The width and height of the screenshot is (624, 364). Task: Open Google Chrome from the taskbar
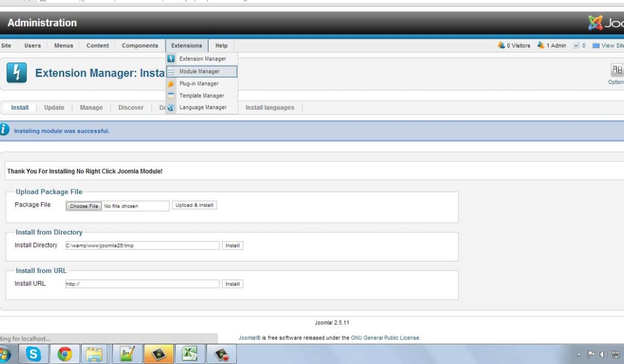click(x=65, y=354)
